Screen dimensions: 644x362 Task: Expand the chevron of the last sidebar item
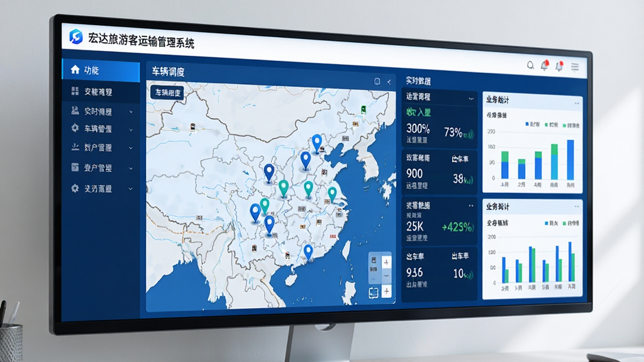[x=131, y=189]
